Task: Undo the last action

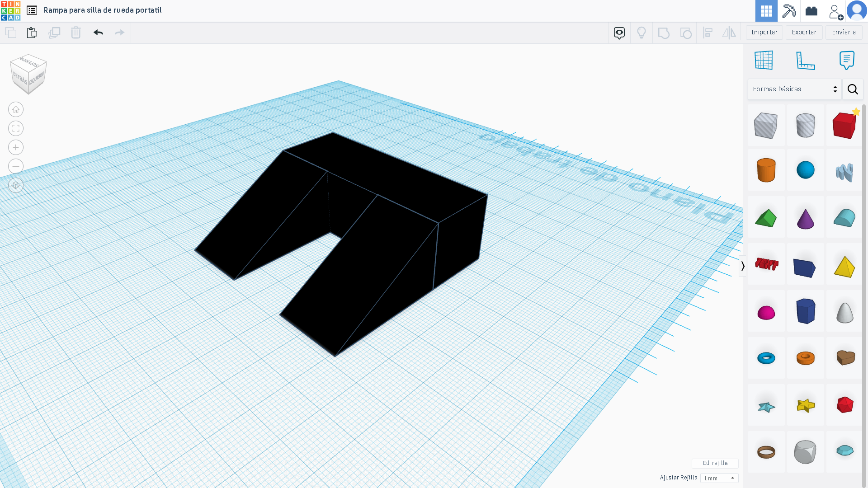Action: point(98,33)
